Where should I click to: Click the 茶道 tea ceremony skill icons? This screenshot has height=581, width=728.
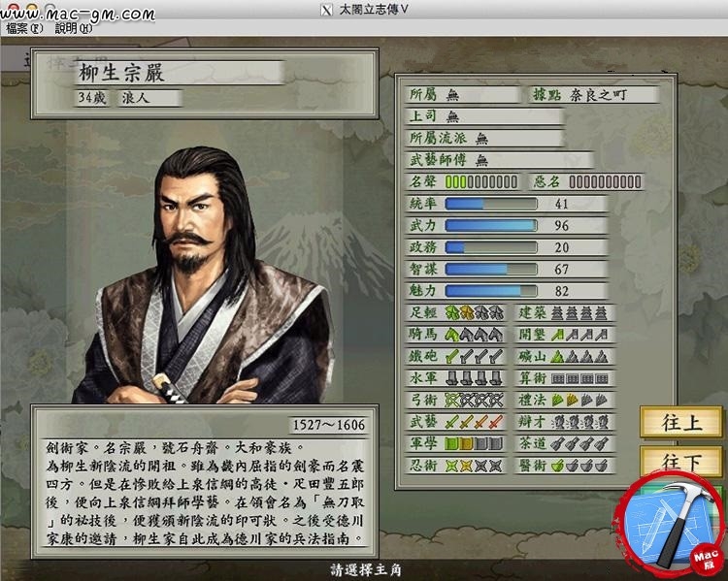(x=579, y=443)
